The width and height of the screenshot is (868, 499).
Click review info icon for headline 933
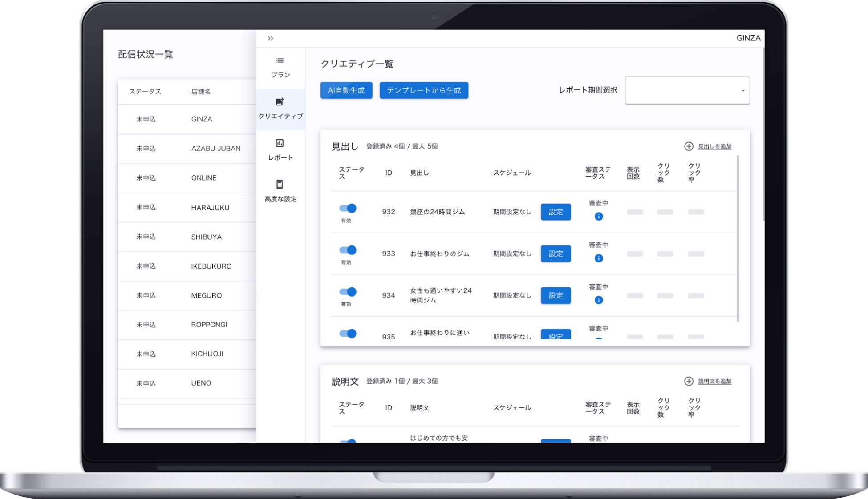599,258
